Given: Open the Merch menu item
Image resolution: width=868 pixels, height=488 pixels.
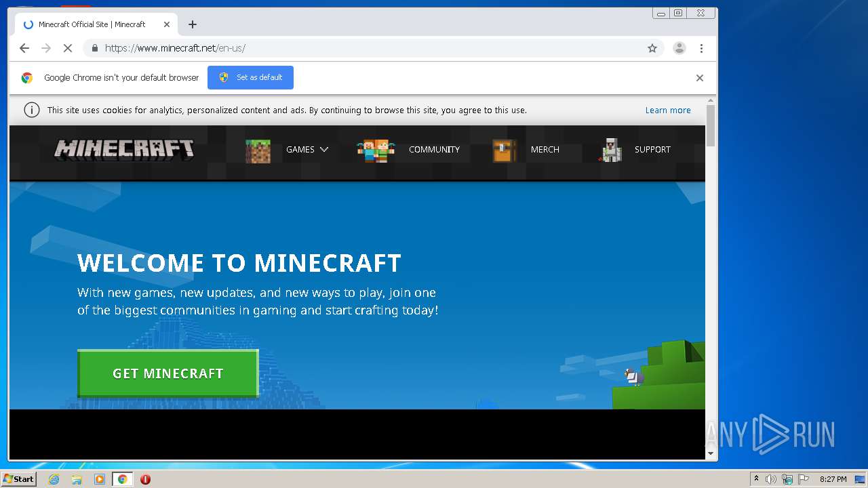Looking at the screenshot, I should pos(545,150).
